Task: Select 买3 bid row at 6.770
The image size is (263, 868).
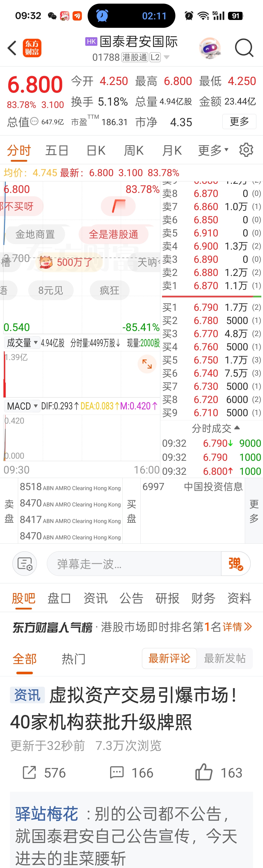Action: coord(211,333)
